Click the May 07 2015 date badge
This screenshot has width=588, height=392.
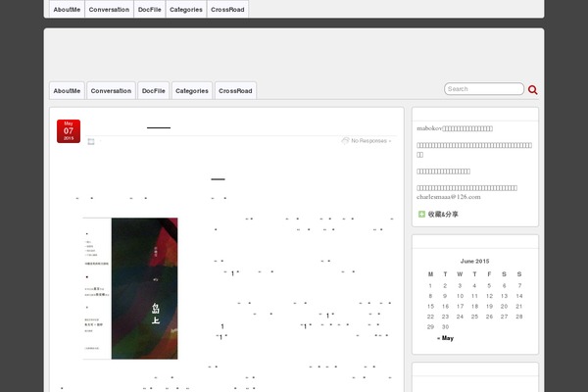[x=69, y=131]
